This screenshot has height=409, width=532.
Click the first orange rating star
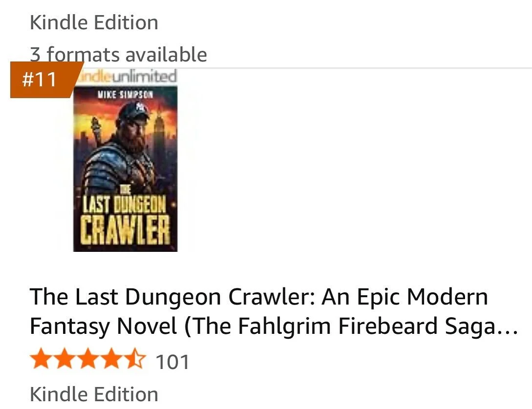pos(42,359)
